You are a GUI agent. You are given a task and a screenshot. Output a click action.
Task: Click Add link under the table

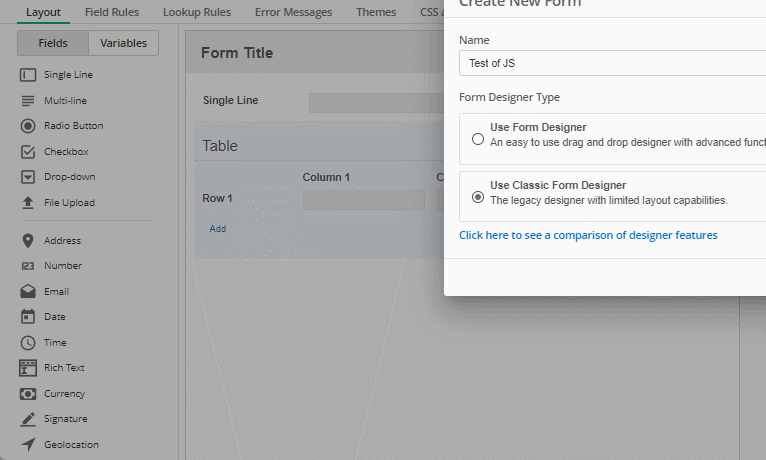[x=218, y=229]
